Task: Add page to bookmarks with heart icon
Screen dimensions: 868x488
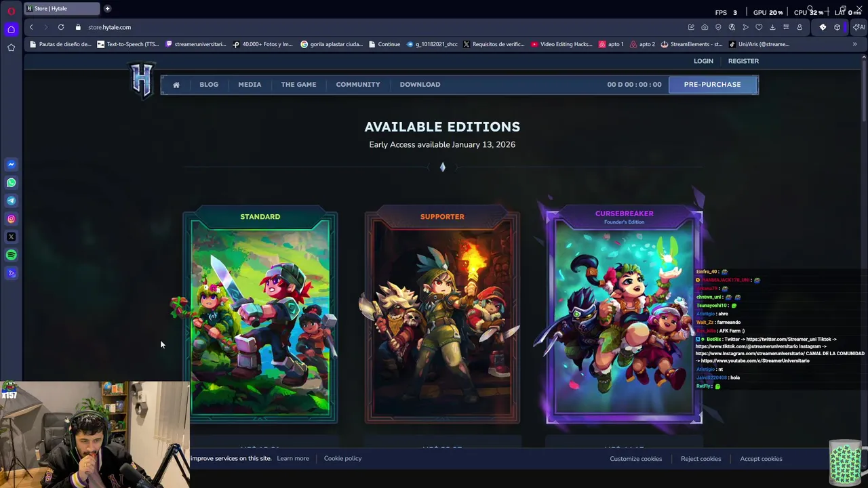Action: [x=759, y=27]
